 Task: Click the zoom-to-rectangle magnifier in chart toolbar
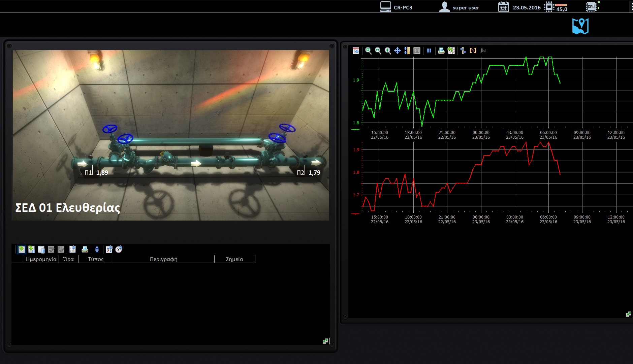tap(368, 51)
